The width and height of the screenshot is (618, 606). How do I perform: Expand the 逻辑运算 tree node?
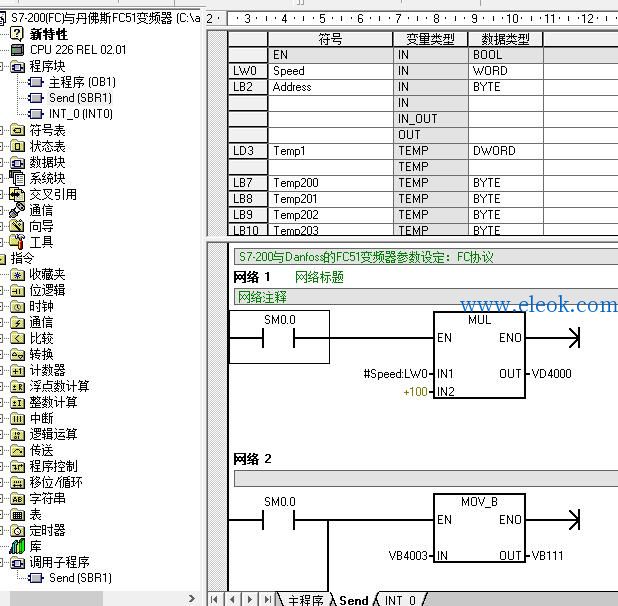(x=2, y=435)
